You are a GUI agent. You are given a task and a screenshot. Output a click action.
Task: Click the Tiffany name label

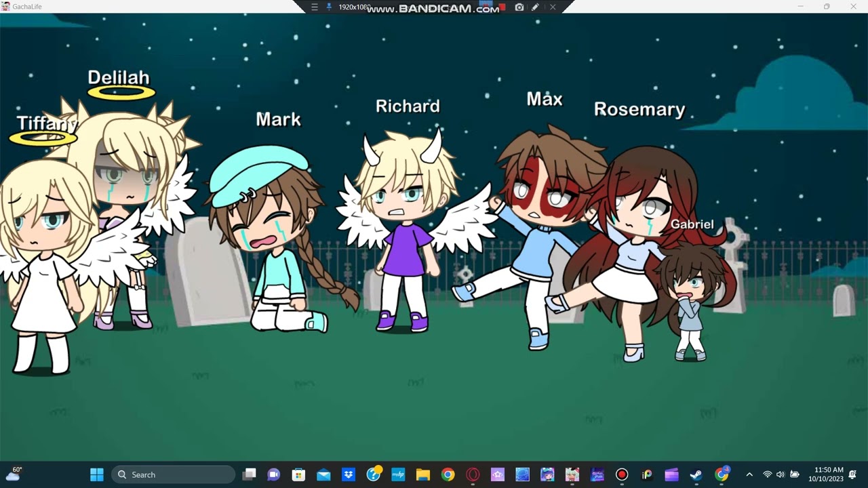pyautogui.click(x=46, y=123)
